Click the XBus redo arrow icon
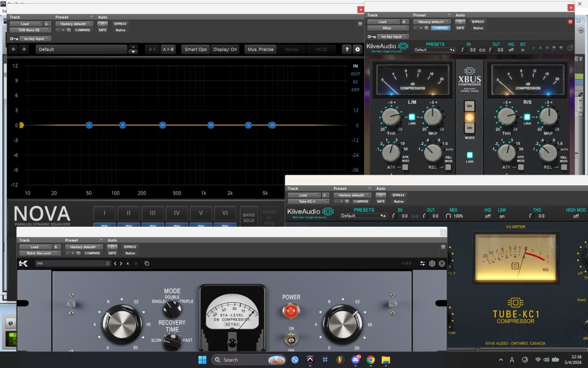The height and width of the screenshot is (368, 588). pyautogui.click(x=561, y=48)
